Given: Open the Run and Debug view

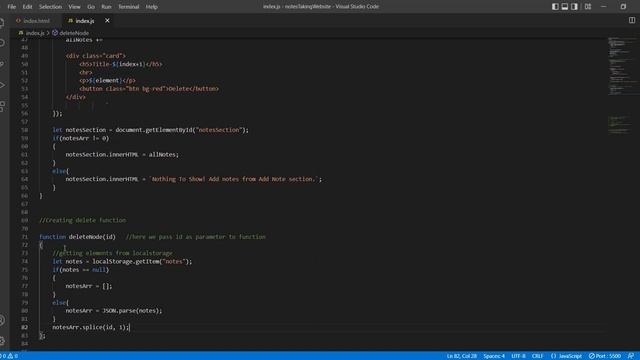Looking at the screenshot, I should click(2, 85).
